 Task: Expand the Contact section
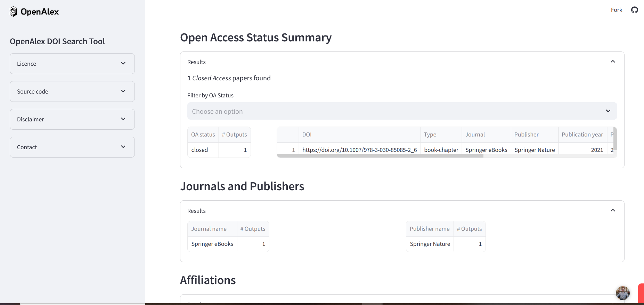(72, 147)
